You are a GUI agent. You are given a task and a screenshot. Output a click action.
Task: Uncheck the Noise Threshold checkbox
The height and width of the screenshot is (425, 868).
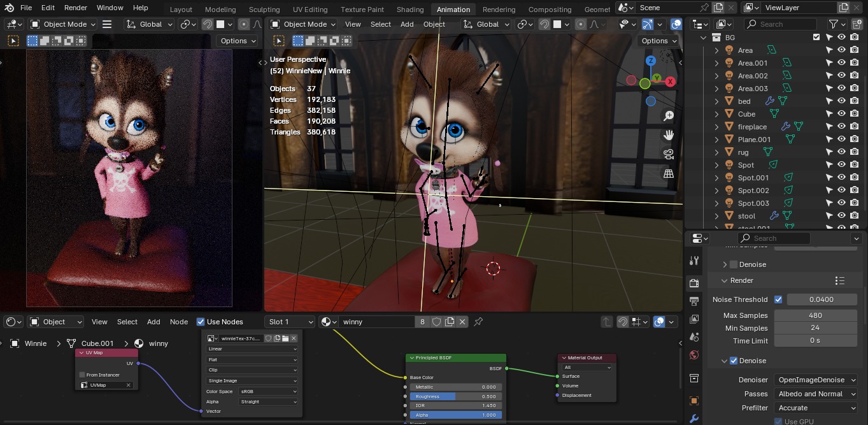778,299
